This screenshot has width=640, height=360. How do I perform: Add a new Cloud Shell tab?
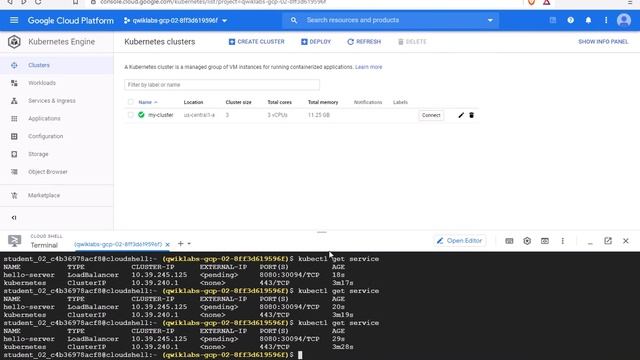coord(180,244)
